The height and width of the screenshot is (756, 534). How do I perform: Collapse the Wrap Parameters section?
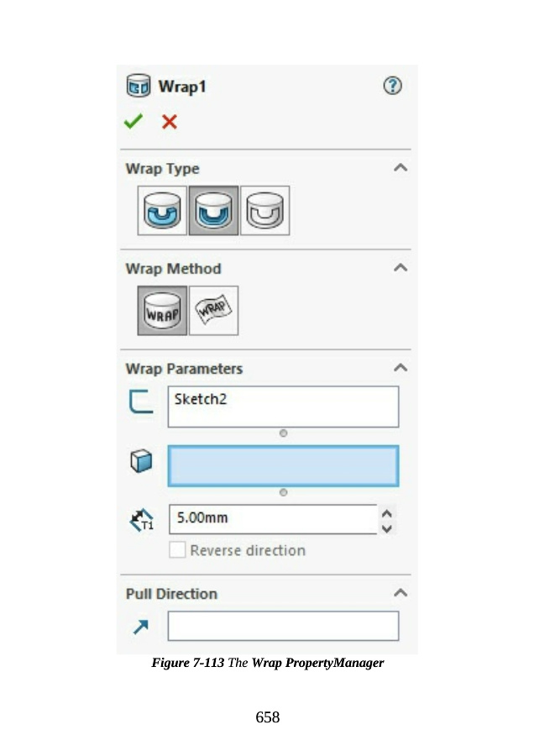pyautogui.click(x=400, y=368)
